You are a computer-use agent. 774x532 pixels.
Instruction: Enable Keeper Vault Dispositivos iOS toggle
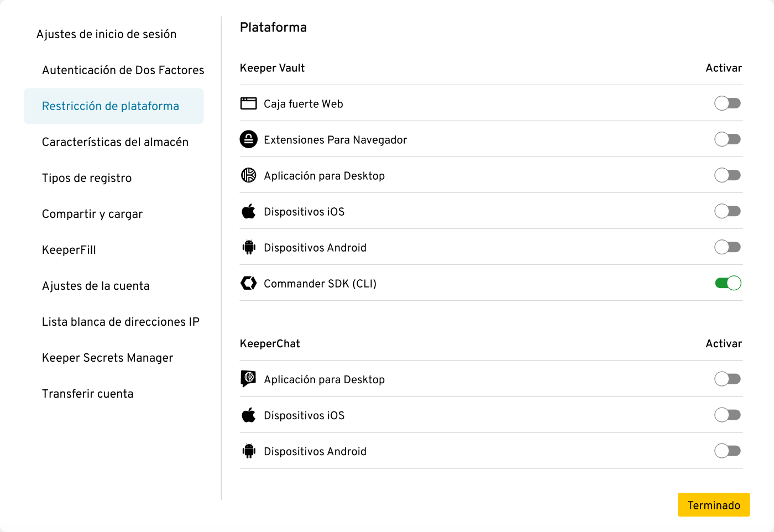[x=728, y=211]
